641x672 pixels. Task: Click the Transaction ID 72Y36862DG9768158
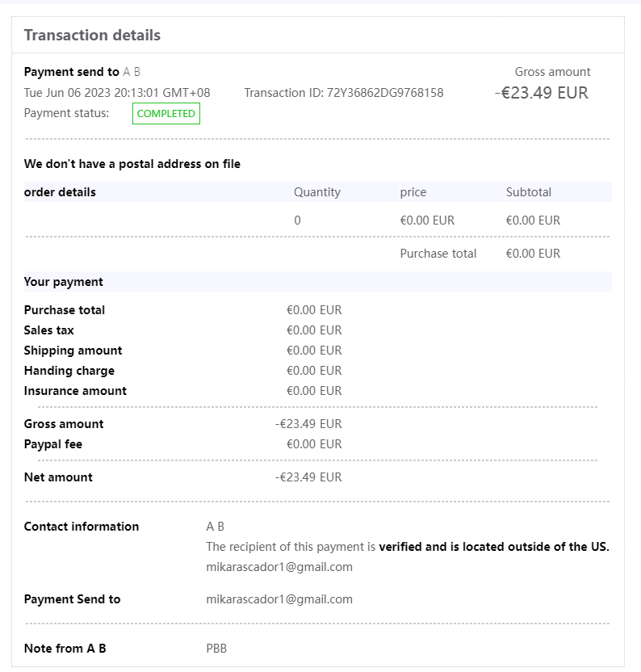[x=343, y=93]
